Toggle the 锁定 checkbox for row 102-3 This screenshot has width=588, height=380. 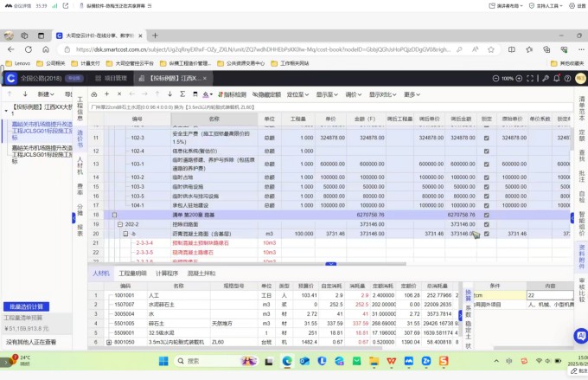tap(486, 137)
